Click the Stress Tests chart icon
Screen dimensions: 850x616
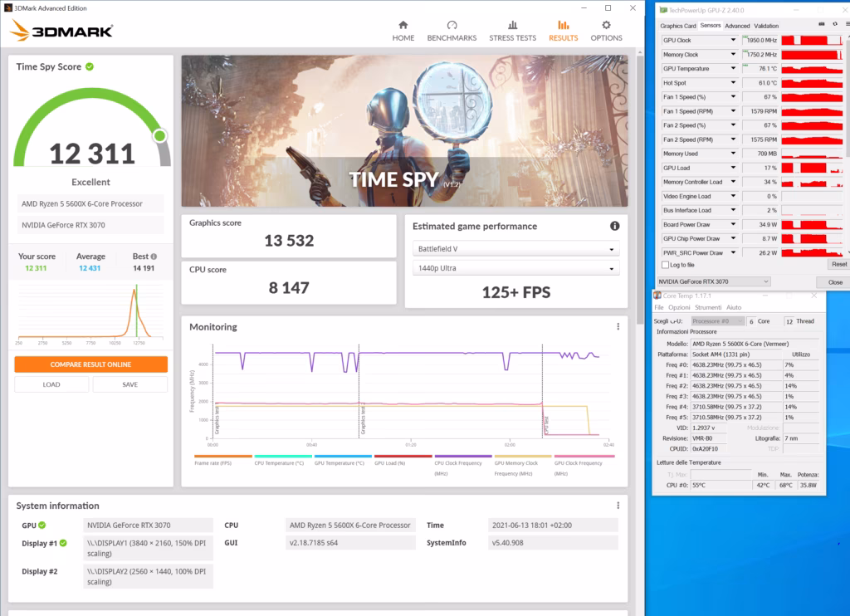tap(512, 25)
